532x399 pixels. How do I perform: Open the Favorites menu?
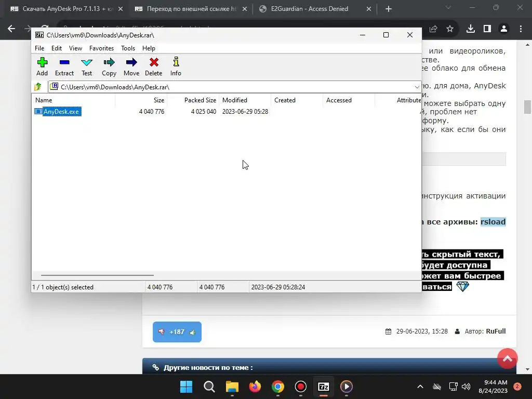click(x=101, y=48)
